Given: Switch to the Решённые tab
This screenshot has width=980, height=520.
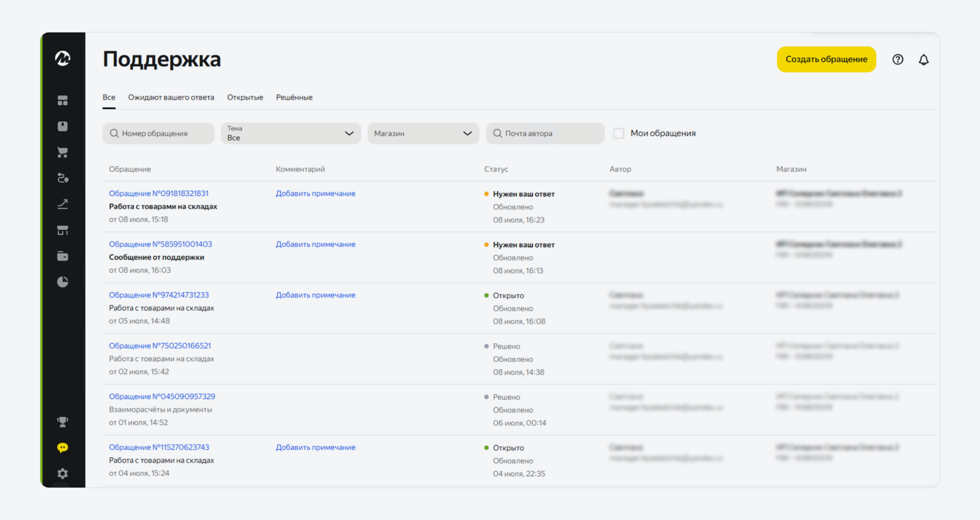Looking at the screenshot, I should [x=294, y=98].
